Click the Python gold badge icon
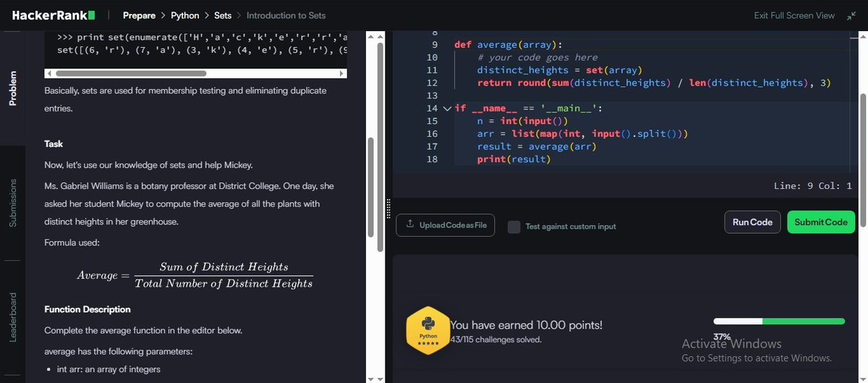868x383 pixels. [427, 332]
